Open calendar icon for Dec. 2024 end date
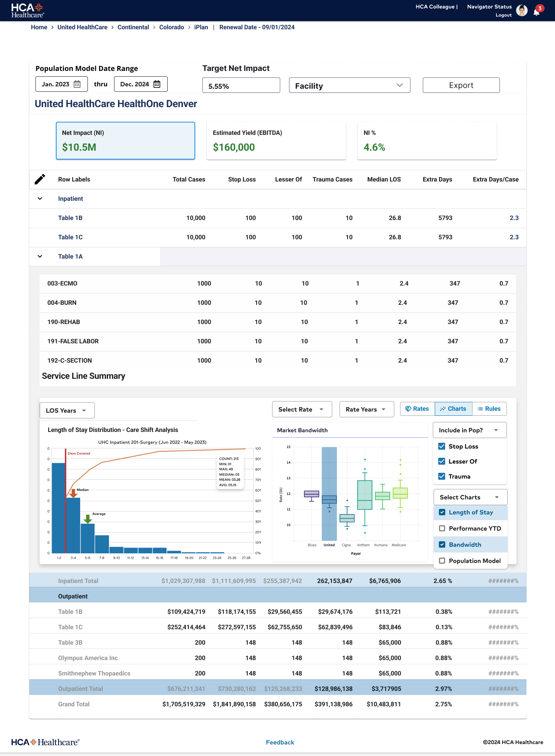Image resolution: width=555 pixels, height=756 pixels. [157, 84]
